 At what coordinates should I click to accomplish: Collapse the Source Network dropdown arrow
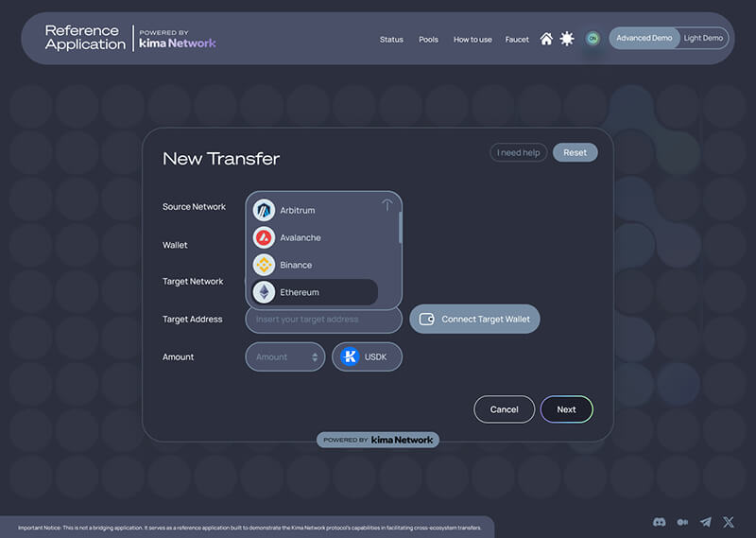pyautogui.click(x=387, y=205)
